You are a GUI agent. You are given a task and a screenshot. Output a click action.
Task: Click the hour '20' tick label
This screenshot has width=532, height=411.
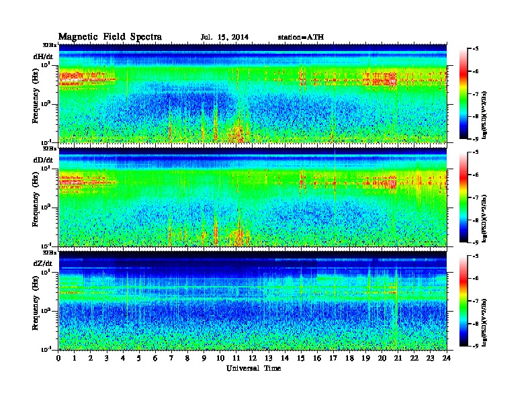click(x=382, y=359)
